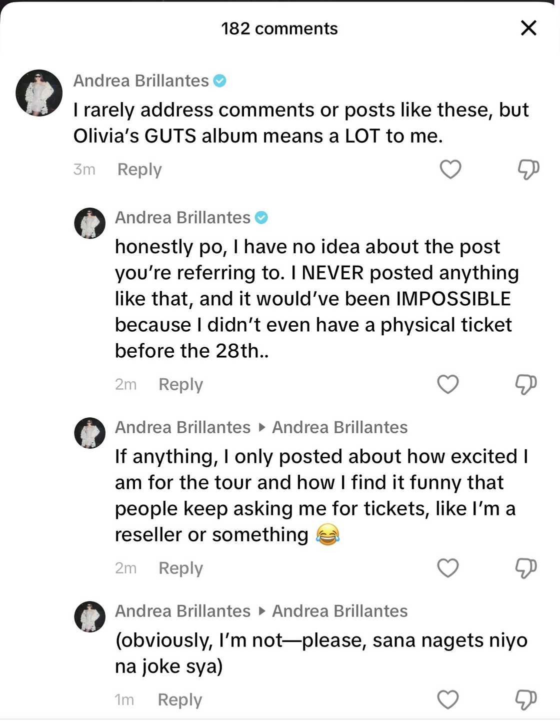Like the reply about physical ticket
The image size is (560, 728).
447,384
